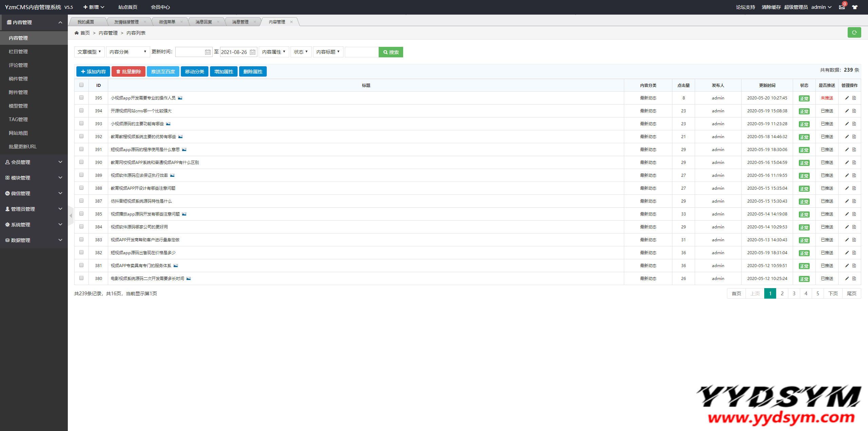Go to page 3 in the pagination
The width and height of the screenshot is (868, 431).
coord(794,294)
